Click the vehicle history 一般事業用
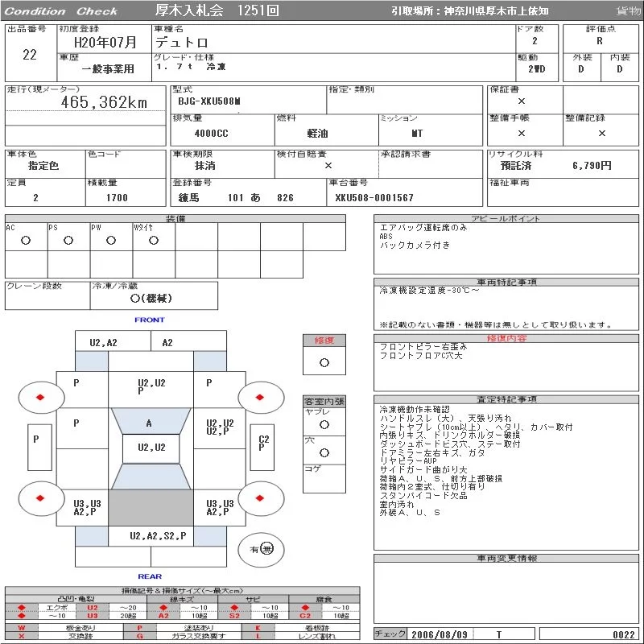Viewport: 644px width, 644px height. (x=108, y=69)
